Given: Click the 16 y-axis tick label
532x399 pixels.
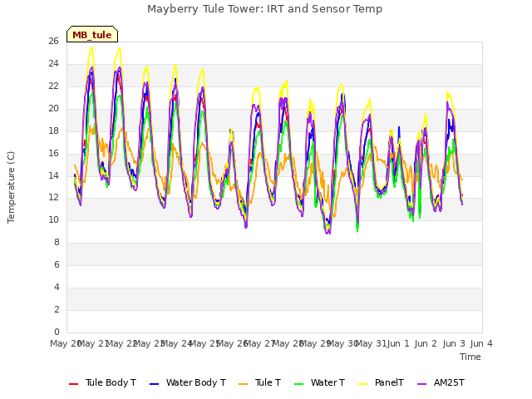Looking at the screenshot, I should [53, 153].
